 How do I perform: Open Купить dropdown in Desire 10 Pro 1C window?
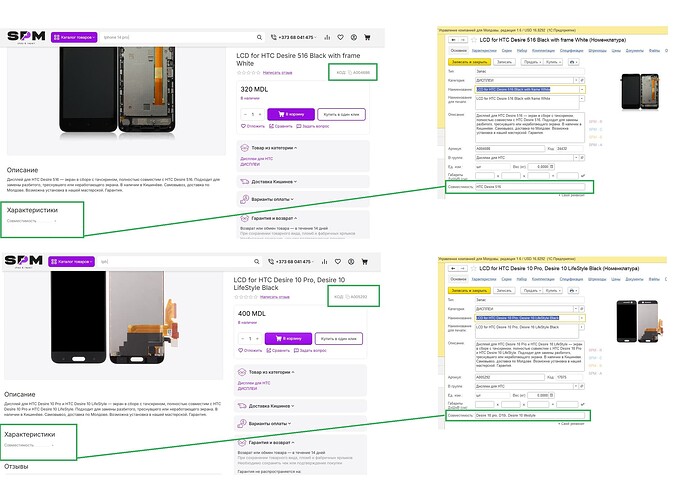(x=553, y=291)
